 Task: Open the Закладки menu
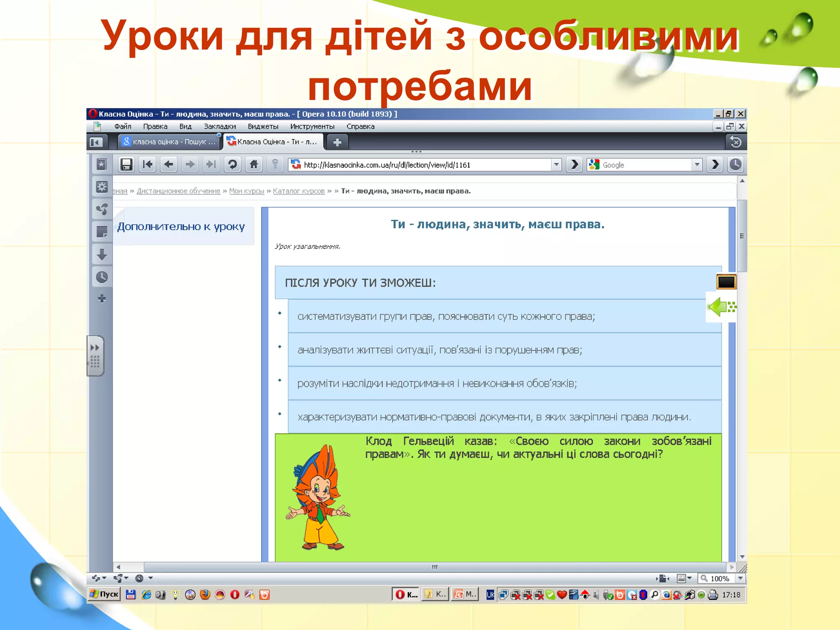[220, 126]
